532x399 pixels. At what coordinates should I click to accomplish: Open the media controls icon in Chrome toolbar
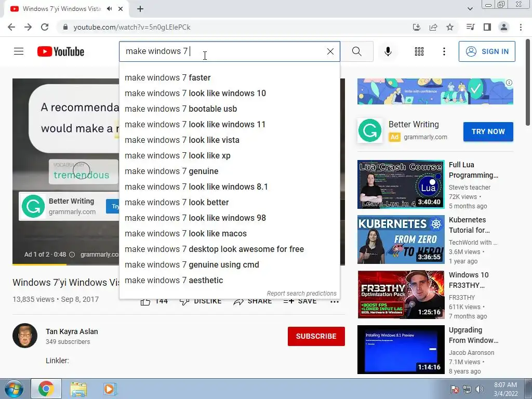coord(470,27)
